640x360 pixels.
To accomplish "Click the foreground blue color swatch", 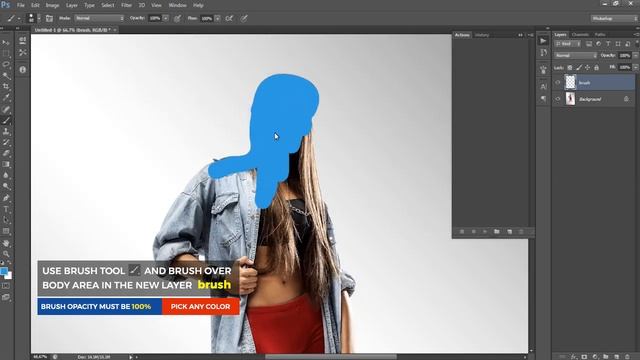I will pyautogui.click(x=4, y=271).
